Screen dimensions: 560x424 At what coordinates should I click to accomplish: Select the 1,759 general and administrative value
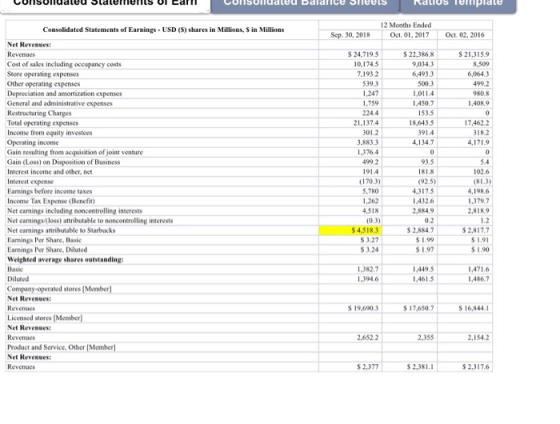point(370,104)
